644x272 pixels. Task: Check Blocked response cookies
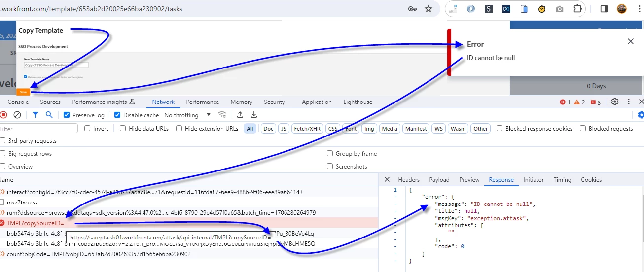point(500,128)
